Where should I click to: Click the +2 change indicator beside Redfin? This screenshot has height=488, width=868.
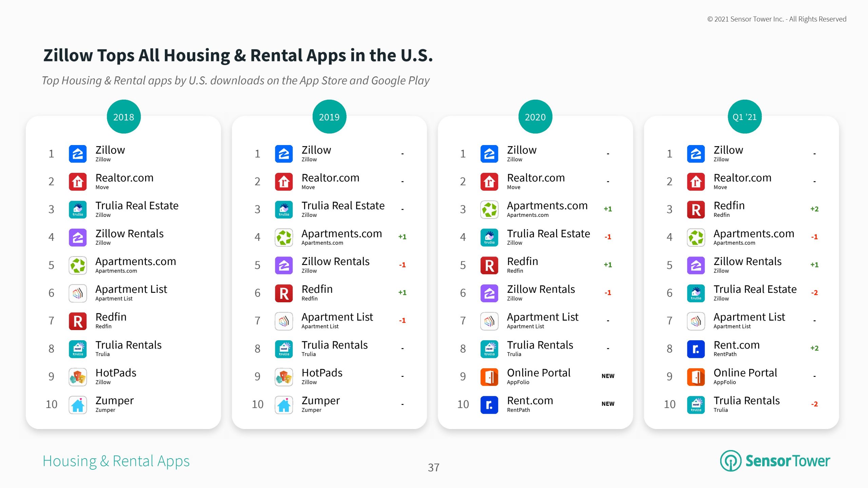814,209
